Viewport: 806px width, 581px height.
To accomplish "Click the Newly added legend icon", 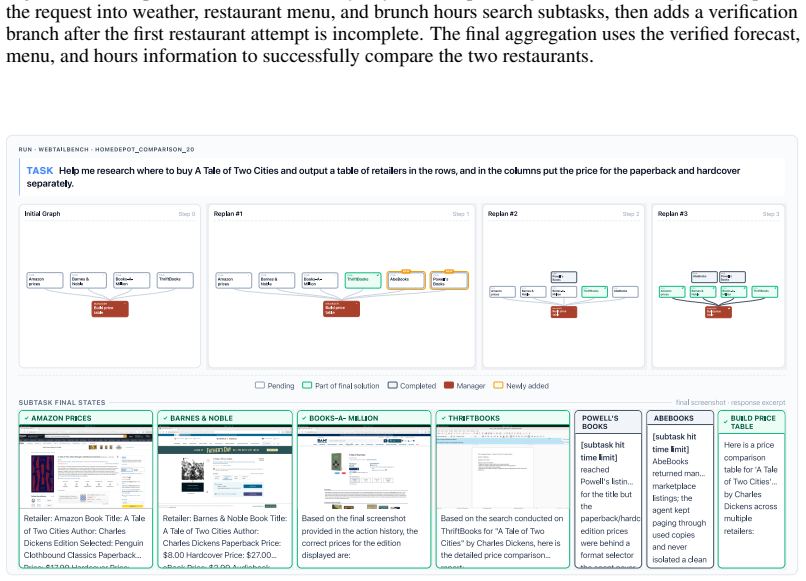I will pyautogui.click(x=498, y=385).
